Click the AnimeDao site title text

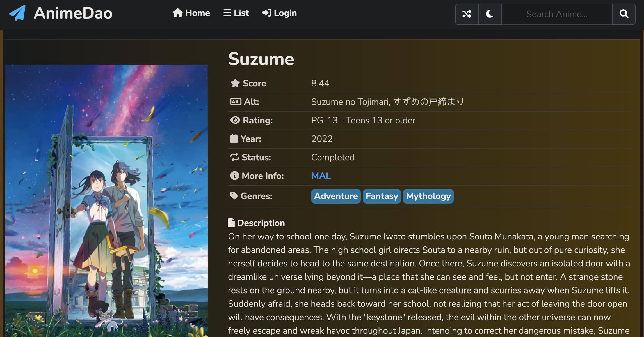click(73, 13)
